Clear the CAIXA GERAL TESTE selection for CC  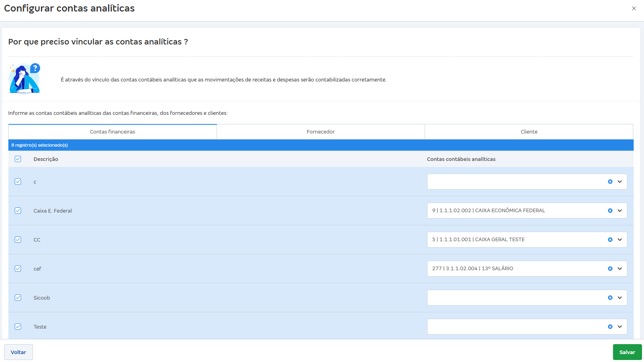click(x=610, y=239)
